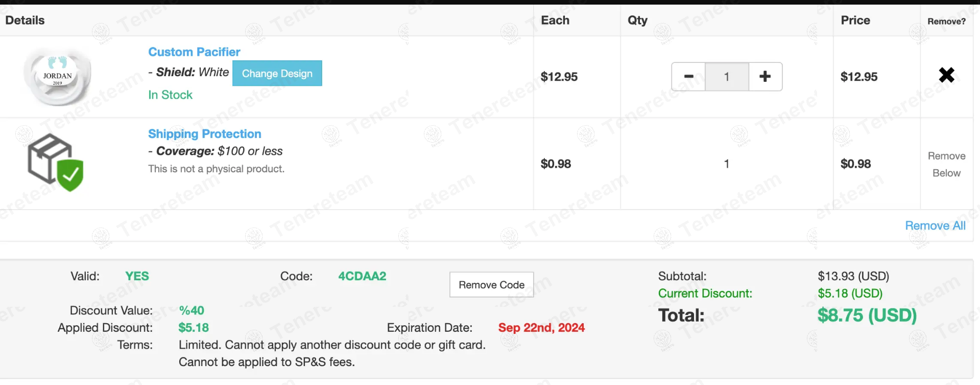Click the quantity field showing 1
This screenshot has height=385, width=980.
[727, 77]
